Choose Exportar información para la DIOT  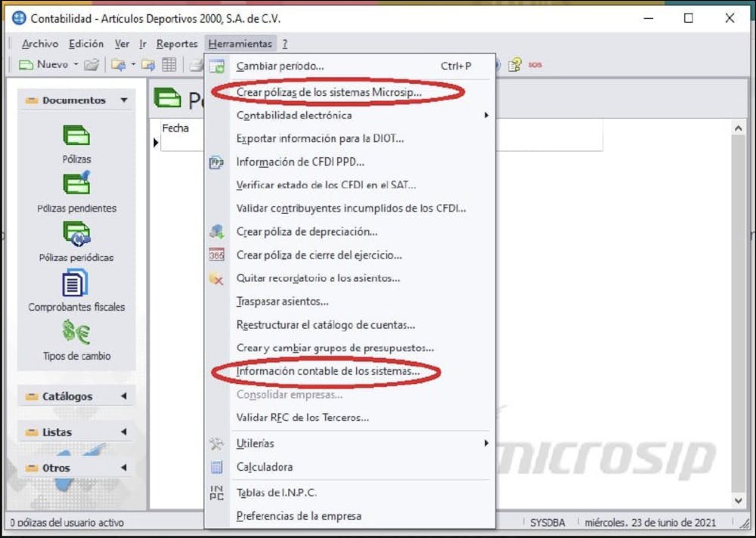coord(350,138)
